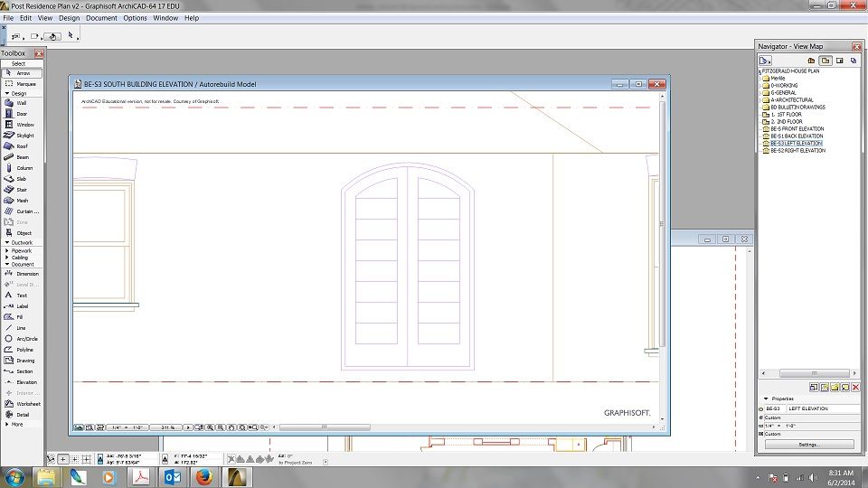Select BE-S FRONT ELEVATION view
Viewport: 868px width, 488px height.
point(793,128)
